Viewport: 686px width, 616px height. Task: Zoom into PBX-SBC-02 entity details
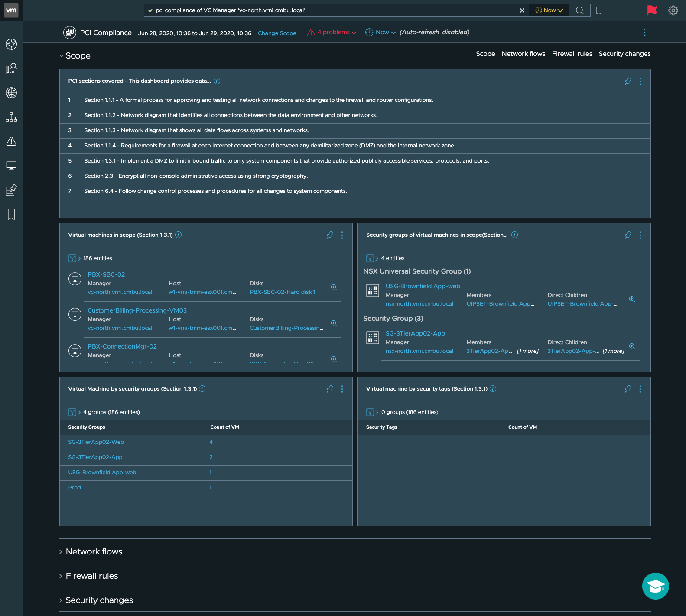[334, 287]
